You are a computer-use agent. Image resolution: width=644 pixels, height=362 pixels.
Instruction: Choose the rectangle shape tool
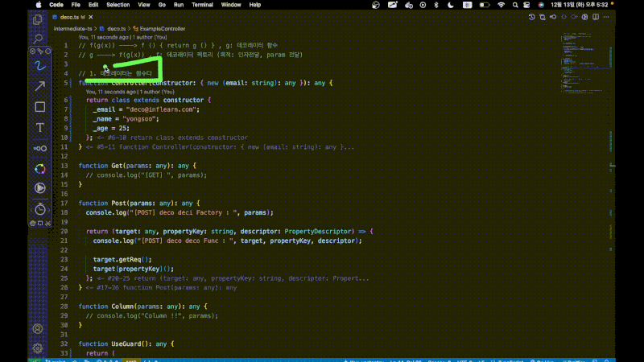point(39,106)
